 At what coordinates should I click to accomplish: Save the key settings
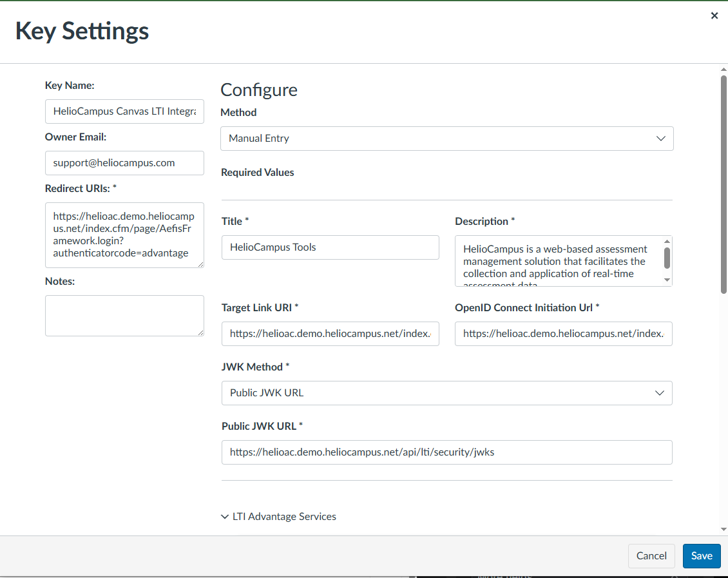[x=701, y=555]
